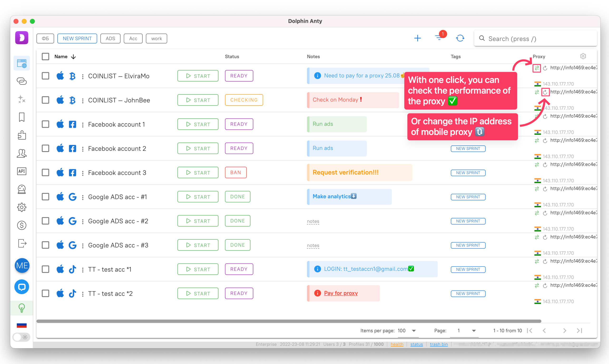This screenshot has height=364, width=609.
Task: Open the Items per page dropdown
Action: click(x=408, y=331)
